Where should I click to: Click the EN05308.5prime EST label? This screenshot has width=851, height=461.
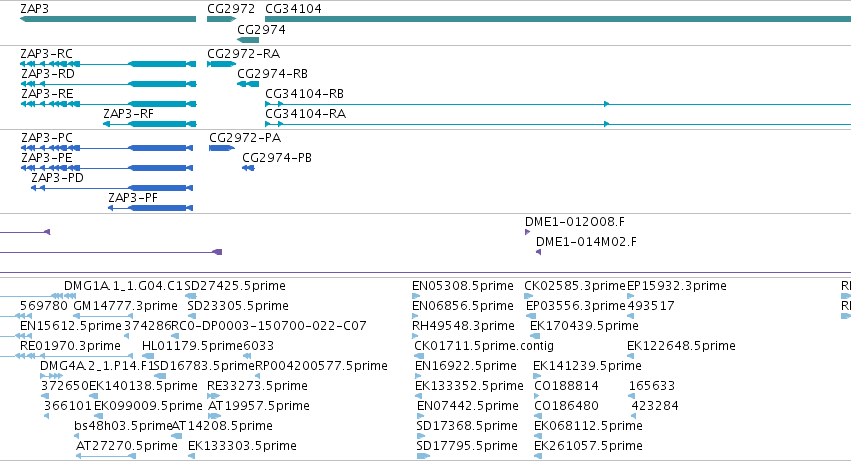point(463,286)
